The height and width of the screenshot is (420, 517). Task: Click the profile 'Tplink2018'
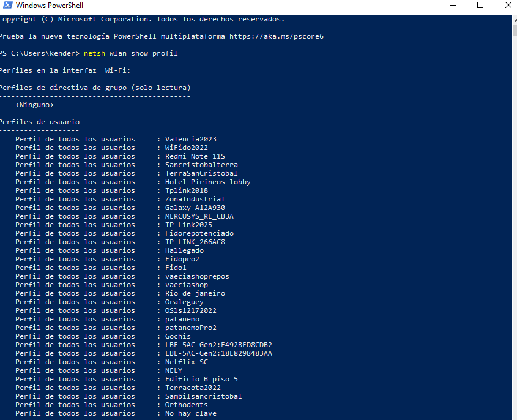pyautogui.click(x=186, y=190)
